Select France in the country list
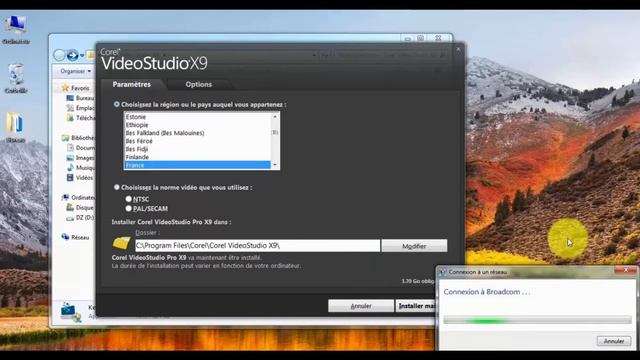The height and width of the screenshot is (360, 640). pos(197,165)
